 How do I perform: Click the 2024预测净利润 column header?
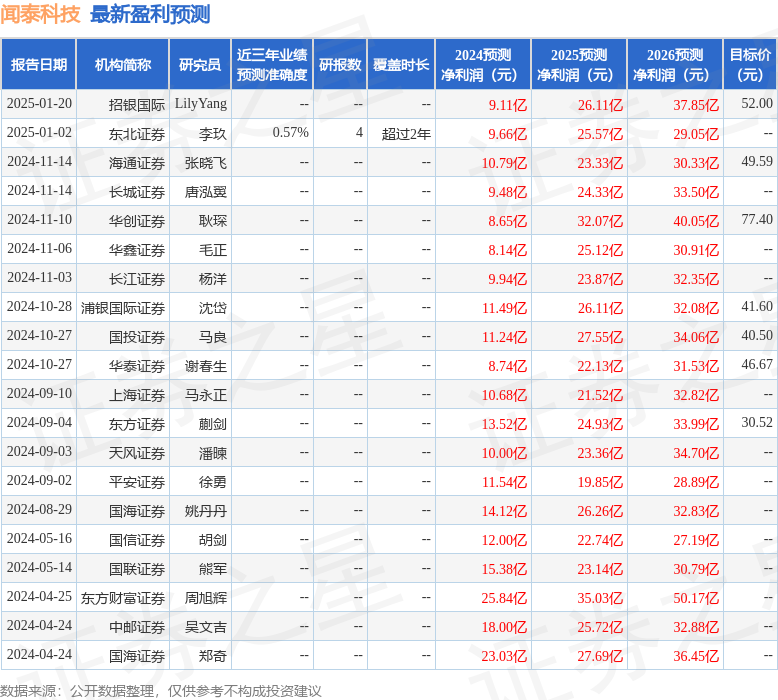tap(483, 64)
